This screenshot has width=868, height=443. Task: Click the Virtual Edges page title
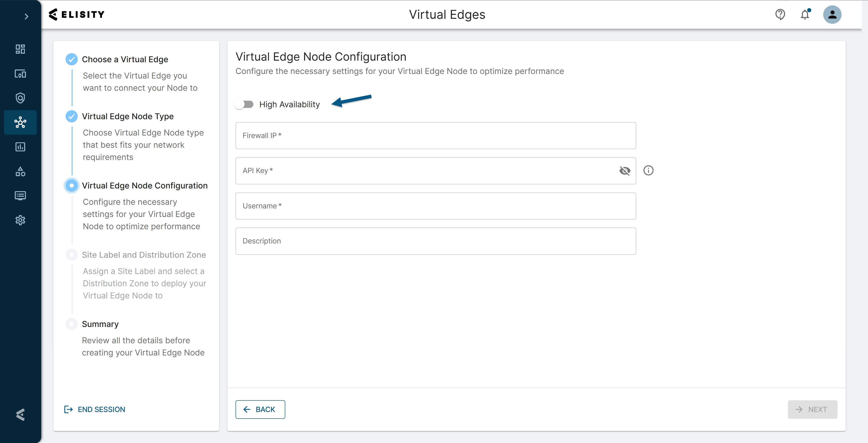[x=447, y=14]
